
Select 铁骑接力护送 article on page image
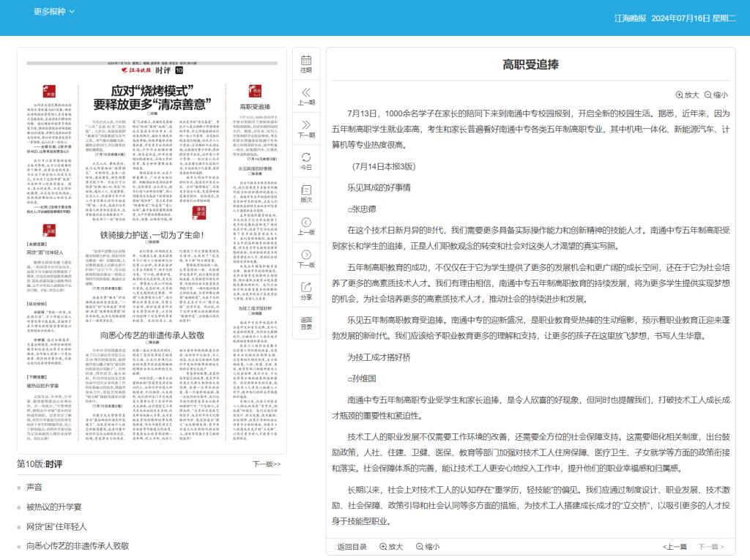point(152,235)
